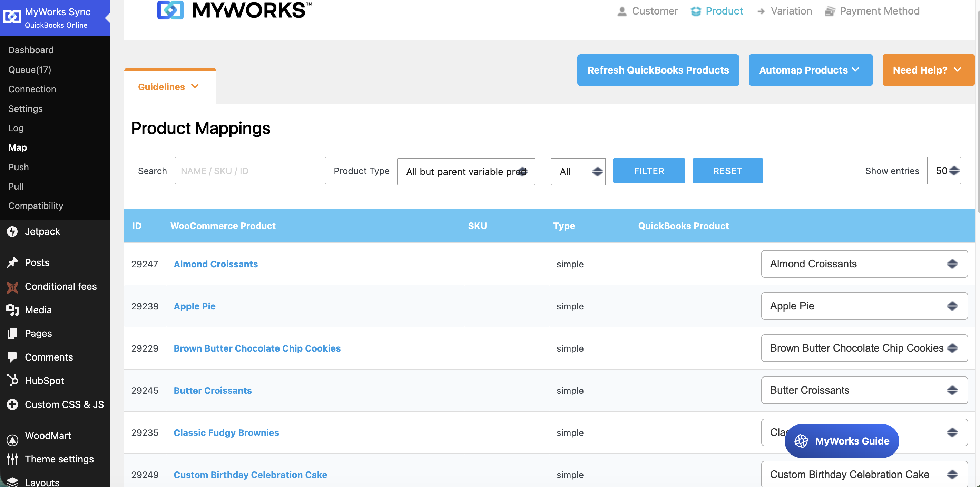Open the Butter Croissants product link

(213, 390)
